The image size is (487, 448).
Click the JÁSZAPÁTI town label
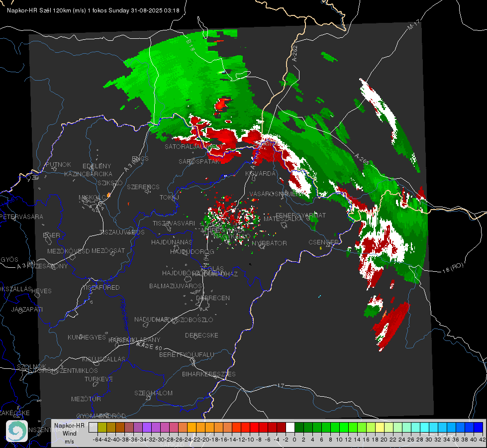click(27, 309)
